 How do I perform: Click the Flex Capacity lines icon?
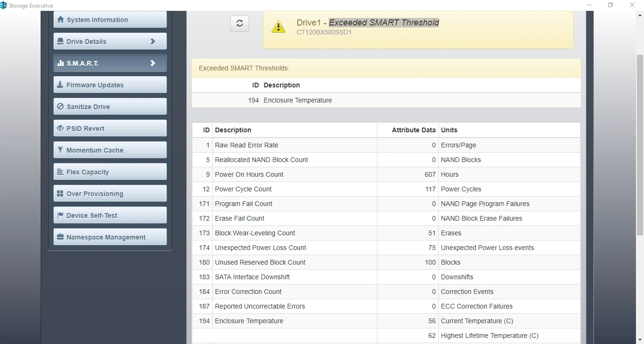point(61,172)
